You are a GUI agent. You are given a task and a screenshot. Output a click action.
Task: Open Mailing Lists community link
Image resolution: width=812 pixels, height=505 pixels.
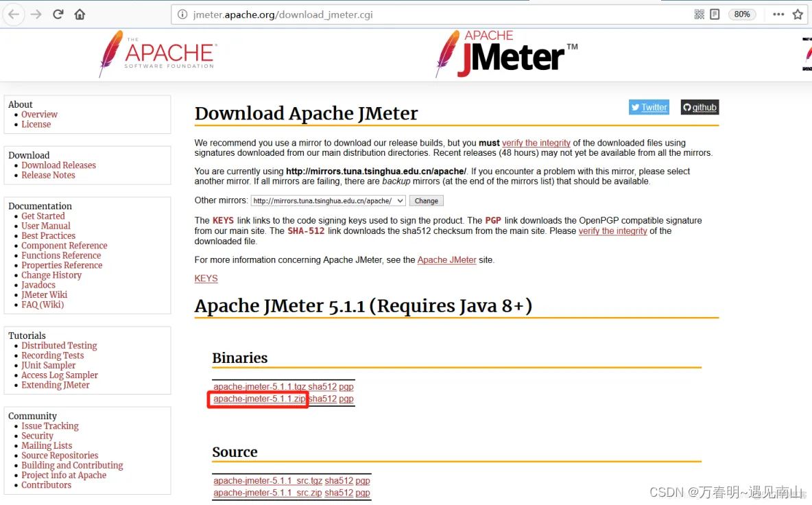47,445
